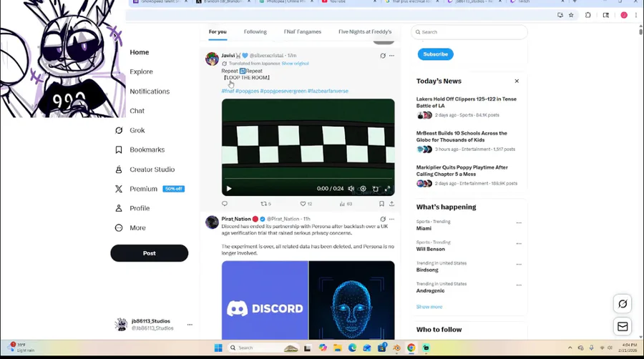Toggle picture-in-picture on the video
The height and width of the screenshot is (359, 644).
click(376, 189)
